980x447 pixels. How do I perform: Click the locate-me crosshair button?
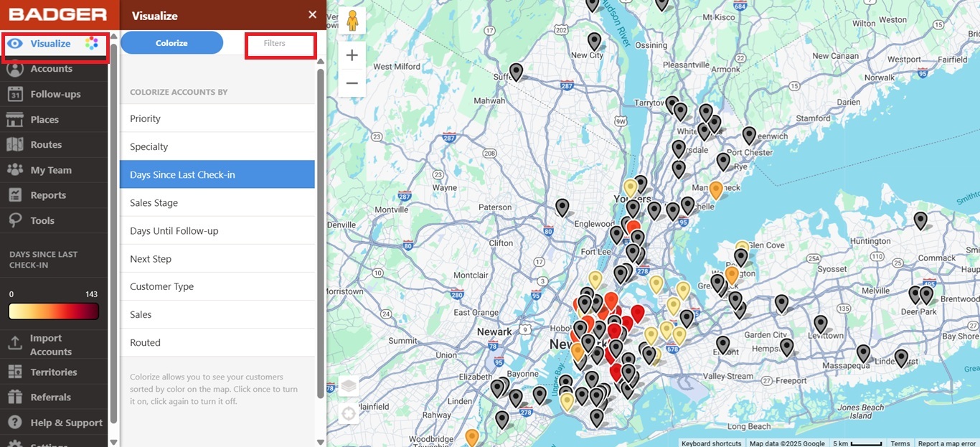(x=349, y=414)
